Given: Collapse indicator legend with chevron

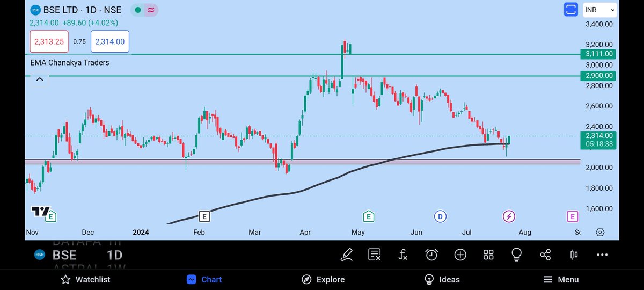Looking at the screenshot, I should pyautogui.click(x=39, y=79).
